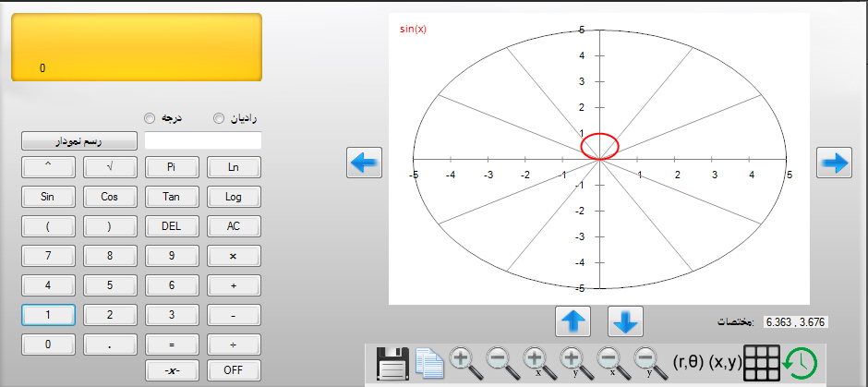Image resolution: width=868 pixels, height=387 pixels.
Task: Zoom out along the y axis
Action: (650, 363)
